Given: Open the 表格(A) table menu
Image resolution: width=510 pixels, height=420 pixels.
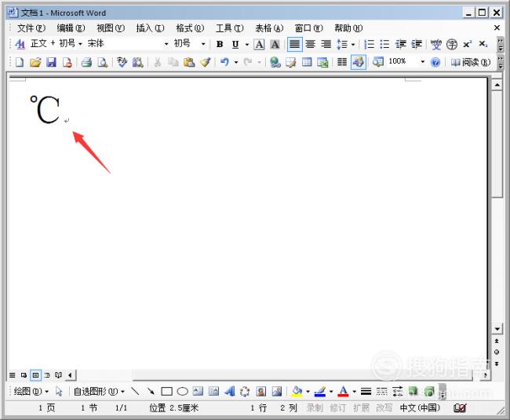Looking at the screenshot, I should pyautogui.click(x=269, y=28).
